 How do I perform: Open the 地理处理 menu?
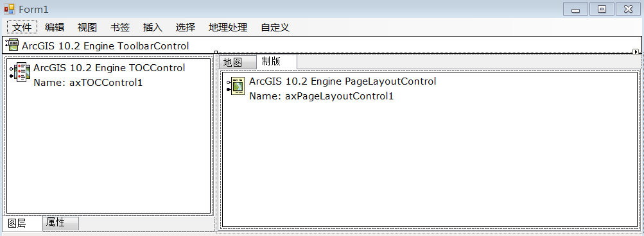(x=228, y=28)
